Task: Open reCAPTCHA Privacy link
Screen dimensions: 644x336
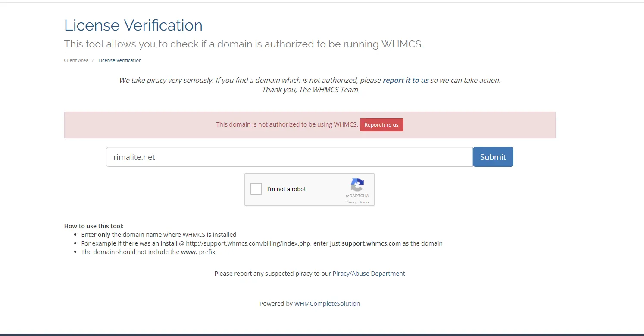Action: (x=351, y=202)
